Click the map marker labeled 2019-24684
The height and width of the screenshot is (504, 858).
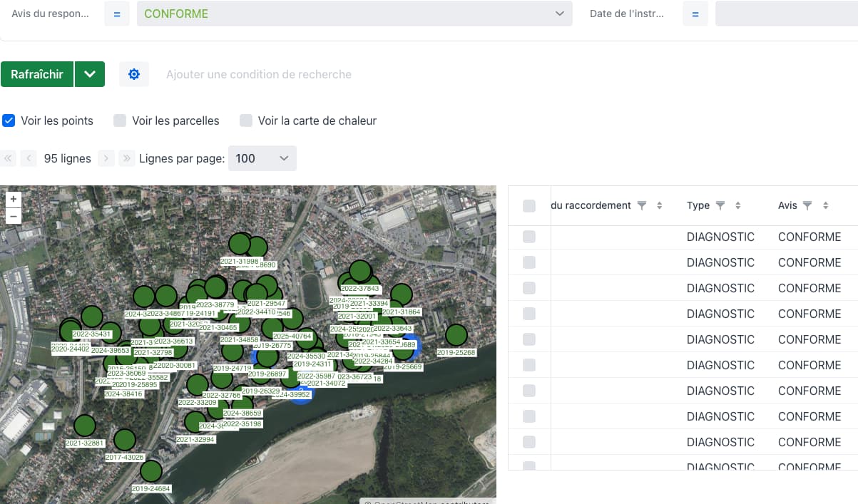[x=151, y=471]
